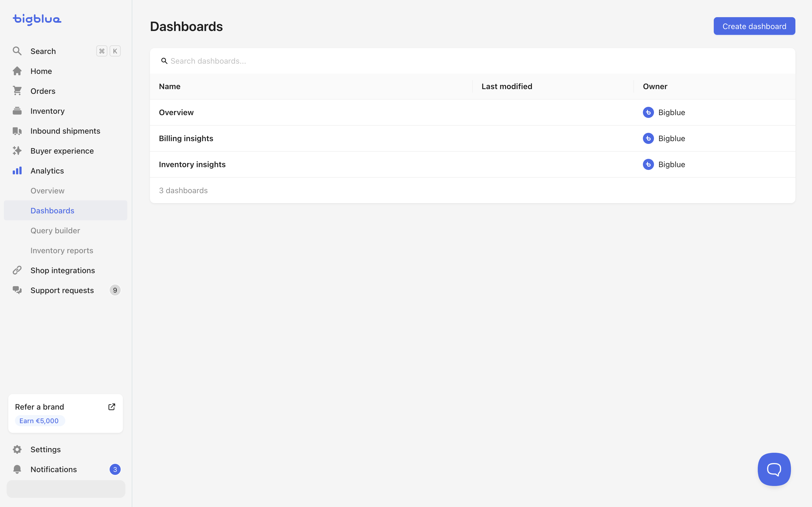812x507 pixels.
Task: Click the Shop integrations link icon
Action: click(17, 270)
